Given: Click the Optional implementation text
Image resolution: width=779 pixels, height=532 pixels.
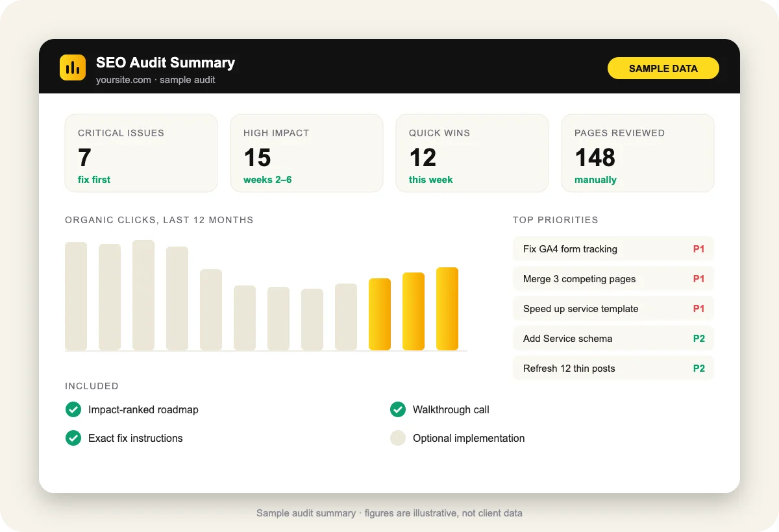Looking at the screenshot, I should [x=469, y=439].
